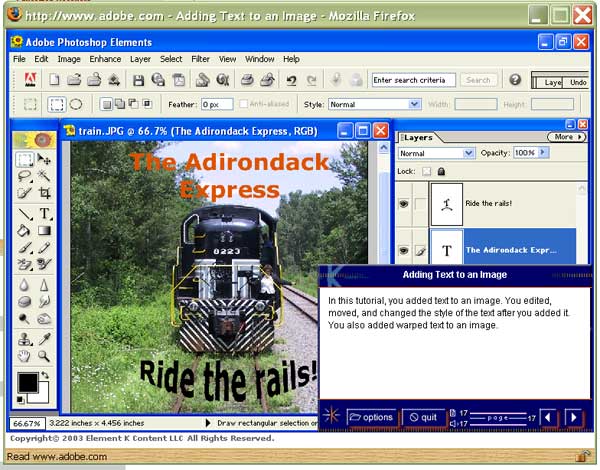600x470 pixels.
Task: Select the Smudge tool
Action: tap(44, 302)
